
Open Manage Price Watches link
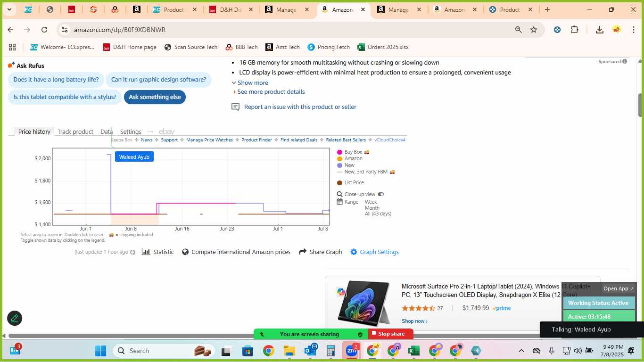click(x=209, y=140)
